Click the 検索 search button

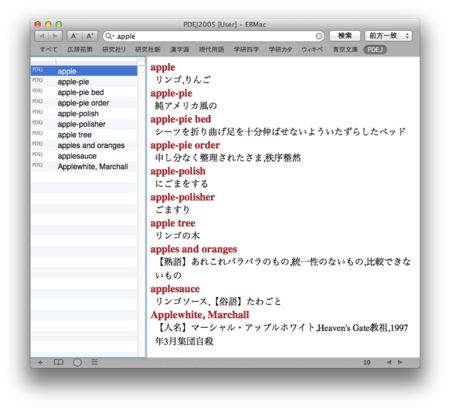click(x=345, y=36)
